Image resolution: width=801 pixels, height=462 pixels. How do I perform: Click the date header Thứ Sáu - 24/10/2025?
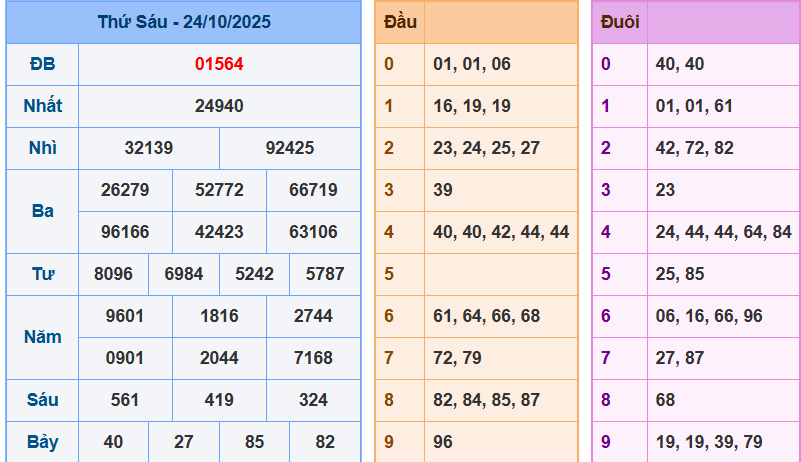pos(184,22)
